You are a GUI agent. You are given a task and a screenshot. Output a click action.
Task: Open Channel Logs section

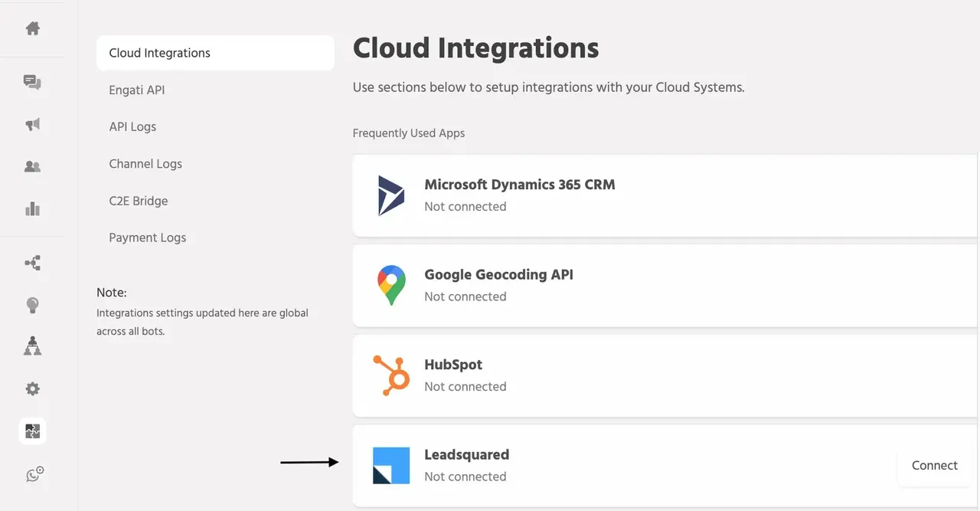pyautogui.click(x=145, y=163)
